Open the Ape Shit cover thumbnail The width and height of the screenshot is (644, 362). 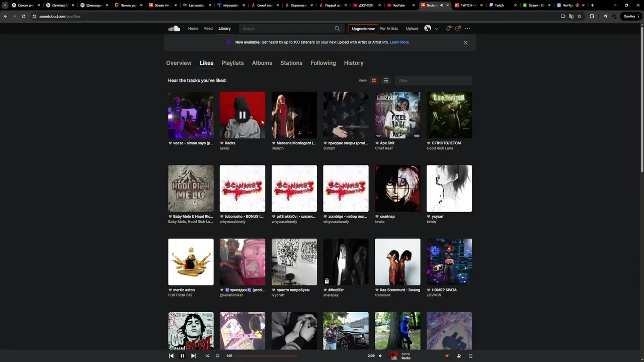(x=397, y=115)
